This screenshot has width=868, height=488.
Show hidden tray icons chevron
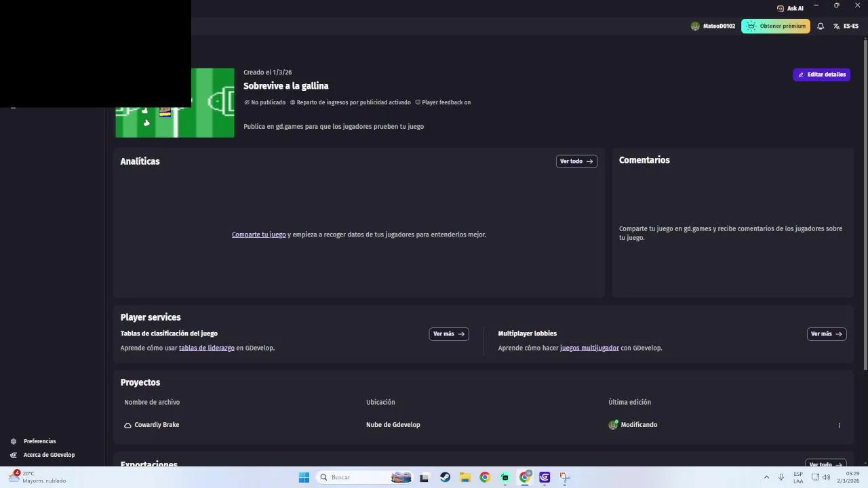point(766,477)
